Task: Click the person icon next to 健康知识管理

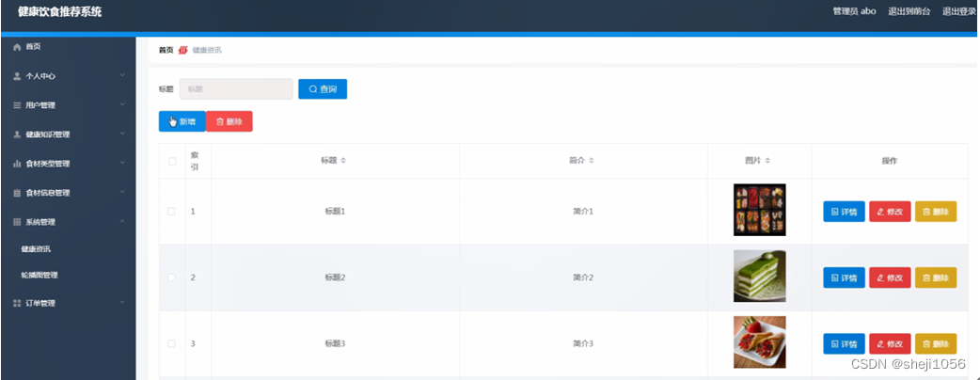Action: [x=17, y=135]
